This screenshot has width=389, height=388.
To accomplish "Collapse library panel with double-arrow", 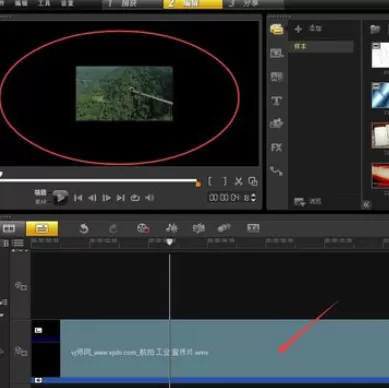I will tap(367, 204).
